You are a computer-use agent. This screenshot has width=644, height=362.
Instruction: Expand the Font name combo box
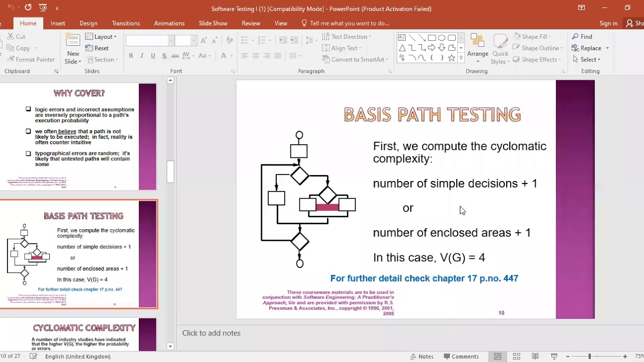point(171,41)
